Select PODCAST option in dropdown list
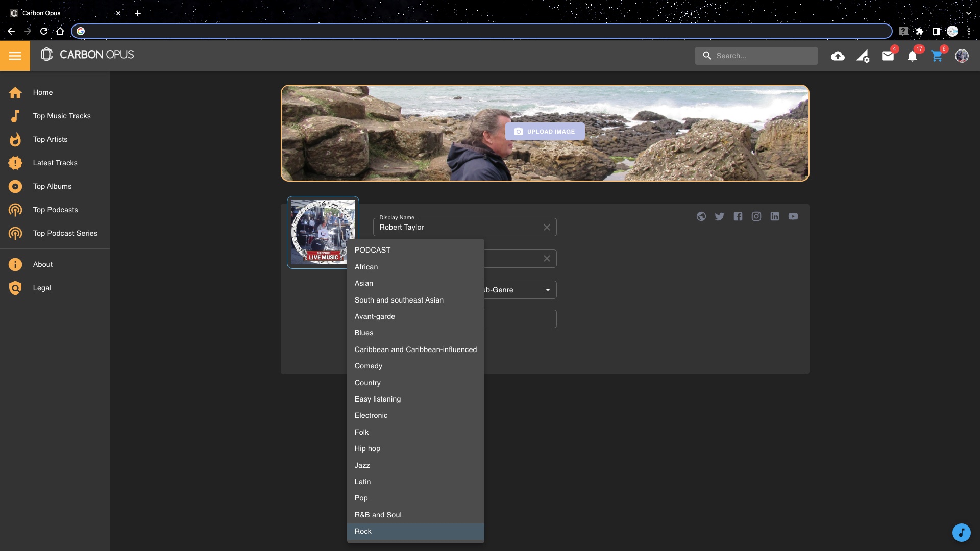This screenshot has height=551, width=980. tap(372, 250)
